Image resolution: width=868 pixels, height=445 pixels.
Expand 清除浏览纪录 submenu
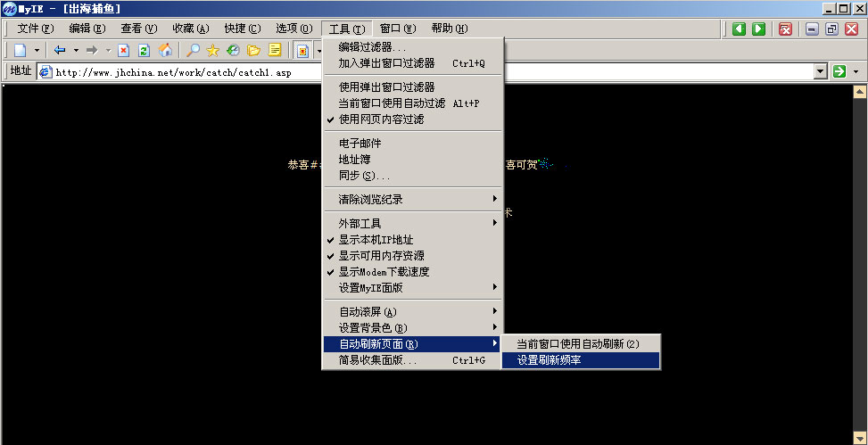pyautogui.click(x=412, y=200)
